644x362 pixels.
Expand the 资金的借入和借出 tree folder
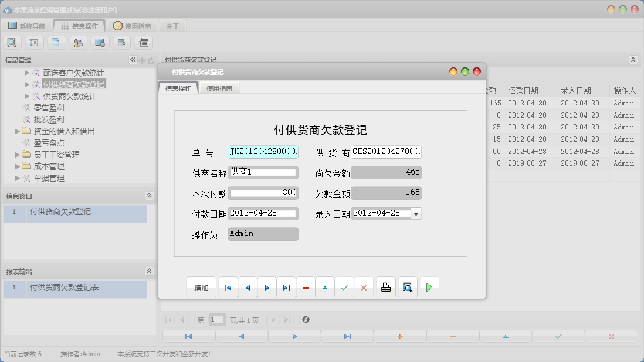pos(18,131)
